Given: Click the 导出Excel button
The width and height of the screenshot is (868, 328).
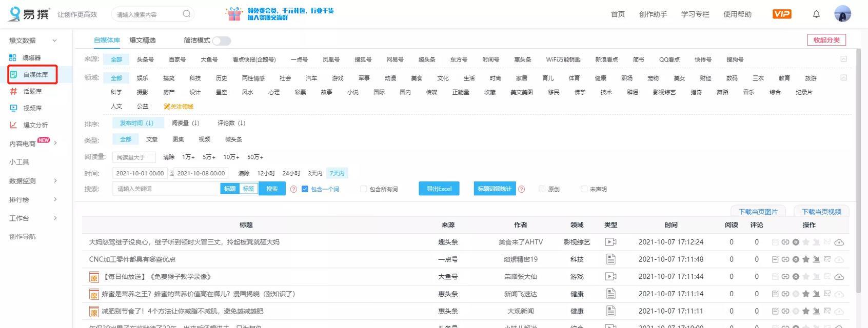Looking at the screenshot, I should (x=439, y=189).
